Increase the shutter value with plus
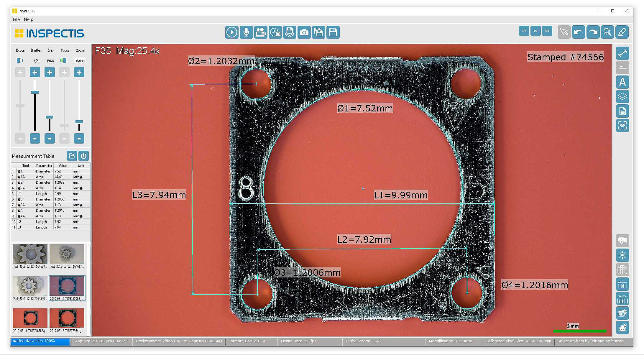 coord(35,72)
